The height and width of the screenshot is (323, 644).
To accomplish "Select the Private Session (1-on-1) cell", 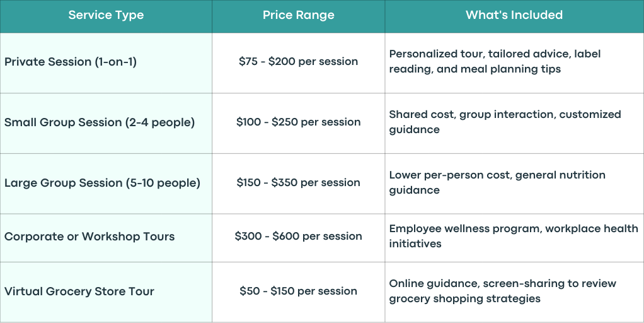I will pos(106,63).
